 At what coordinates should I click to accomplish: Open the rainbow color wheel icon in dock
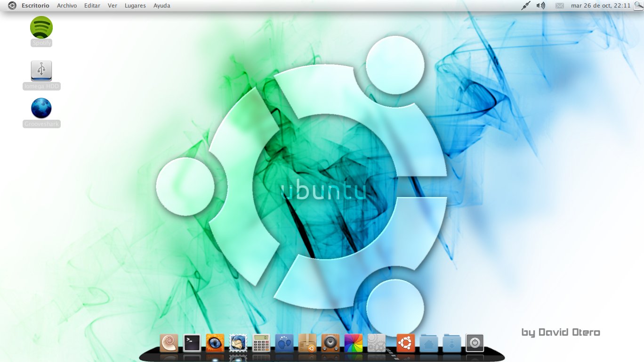[x=354, y=343]
